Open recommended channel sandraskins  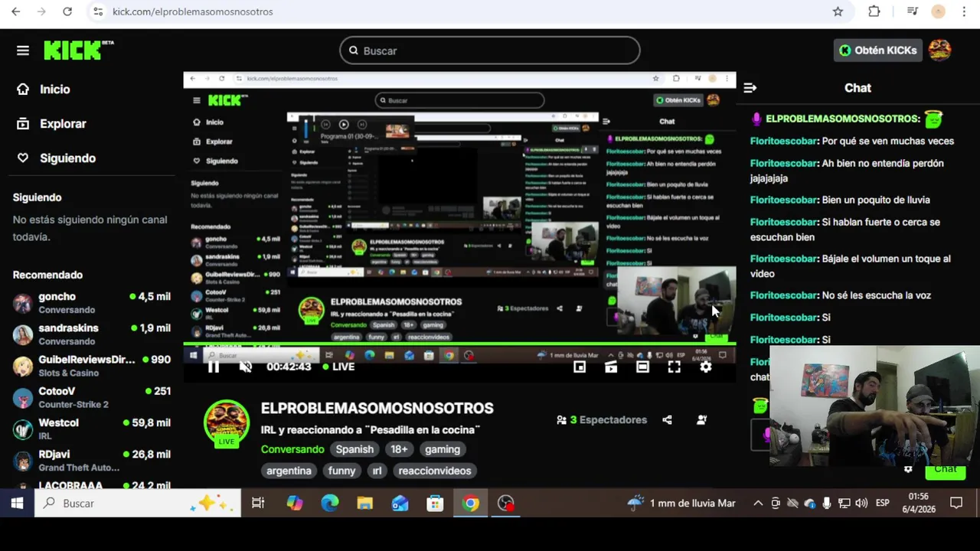point(92,334)
